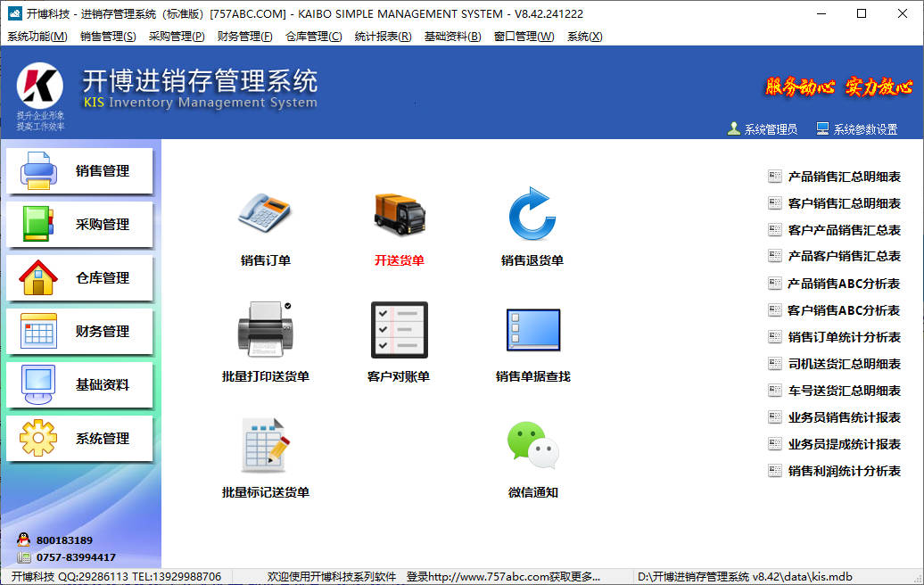The image size is (924, 585).
Task: Open the 采购管理(P) menu
Action: click(177, 37)
